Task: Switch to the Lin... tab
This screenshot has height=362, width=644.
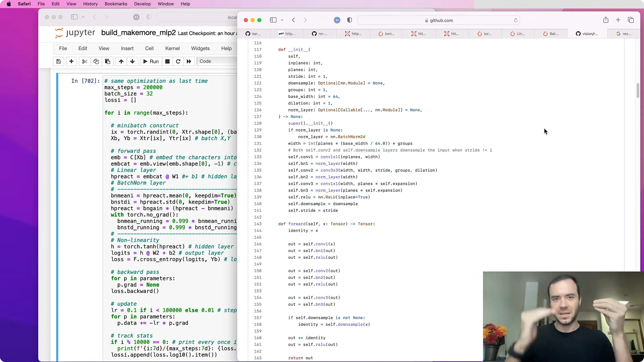Action: click(x=517, y=34)
